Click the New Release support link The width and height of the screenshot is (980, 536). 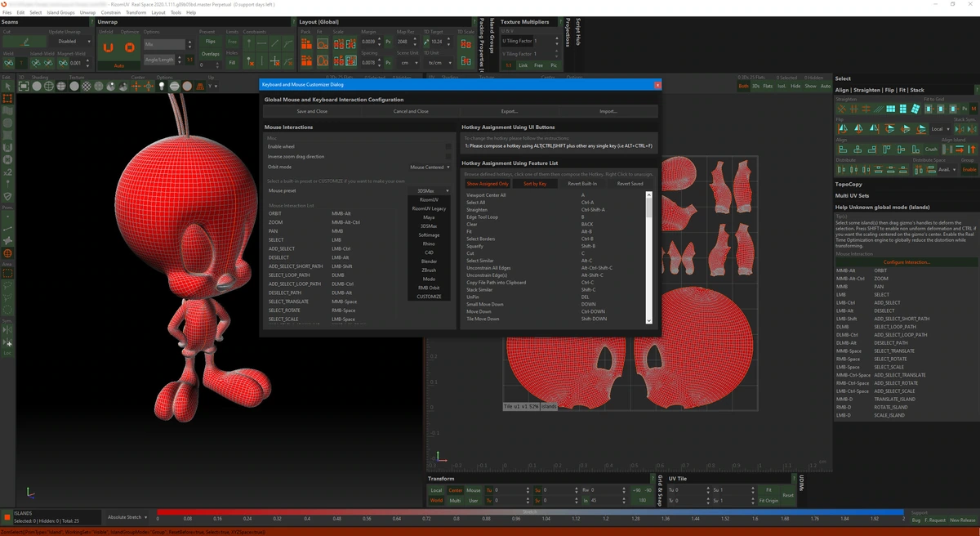(x=962, y=520)
